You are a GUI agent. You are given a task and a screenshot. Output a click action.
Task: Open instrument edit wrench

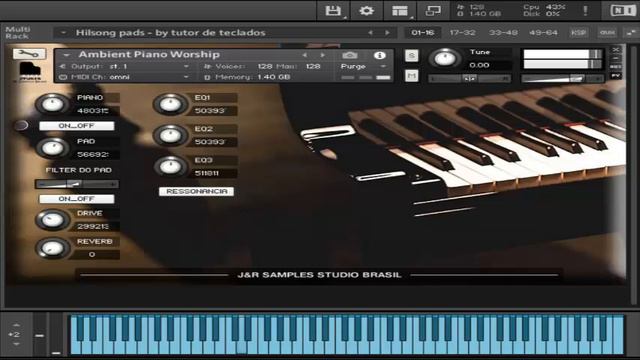coord(29,54)
